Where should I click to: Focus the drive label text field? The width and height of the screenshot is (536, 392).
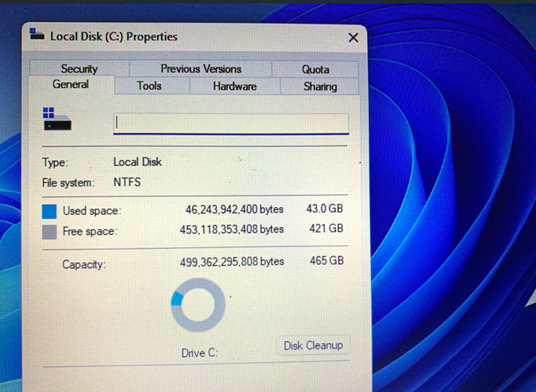point(231,124)
